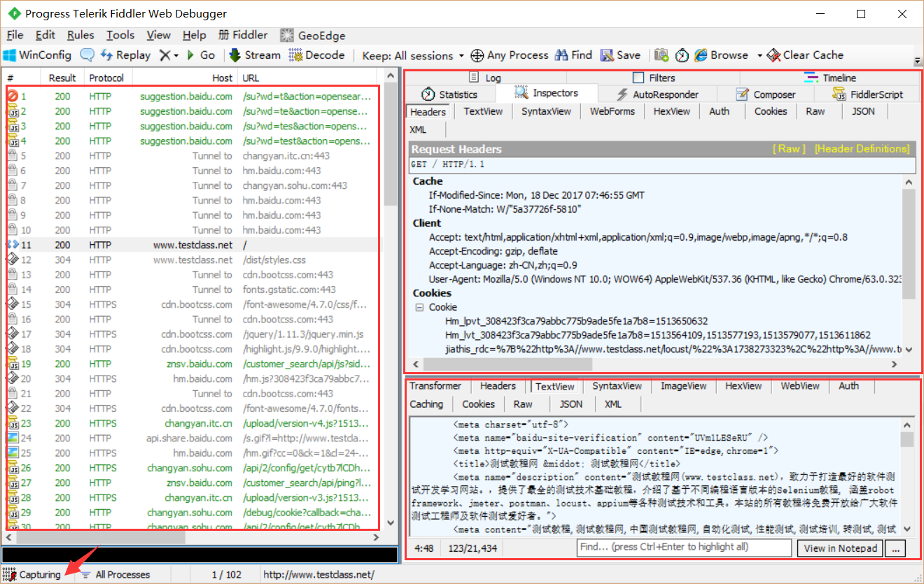This screenshot has height=584, width=924.
Task: Toggle Decode mode in toolbar
Action: [317, 55]
